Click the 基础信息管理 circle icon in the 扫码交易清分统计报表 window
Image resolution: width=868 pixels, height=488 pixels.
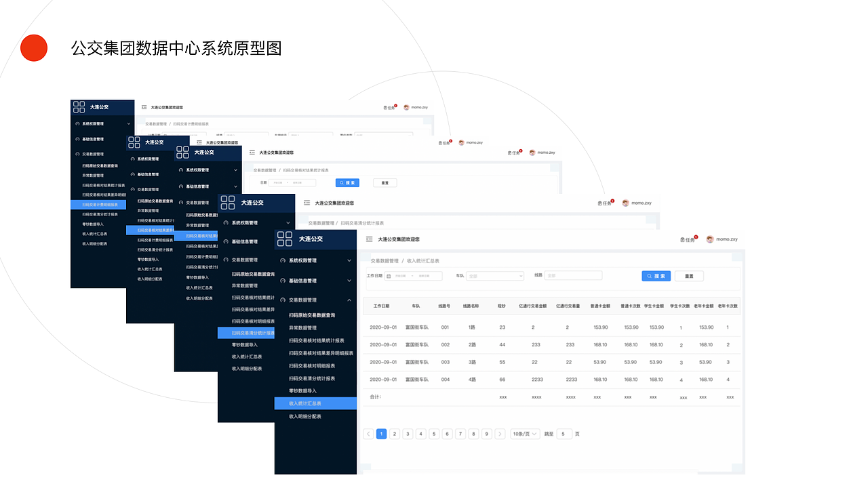226,241
